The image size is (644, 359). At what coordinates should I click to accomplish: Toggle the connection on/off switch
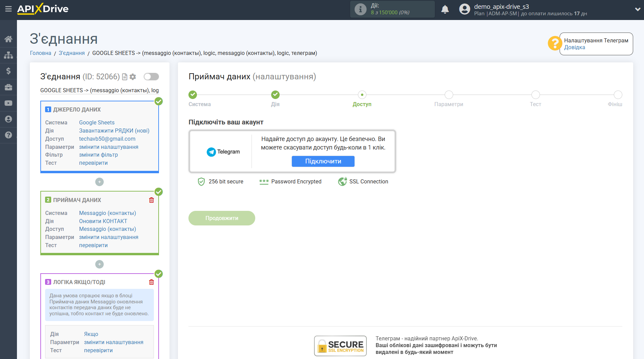151,77
